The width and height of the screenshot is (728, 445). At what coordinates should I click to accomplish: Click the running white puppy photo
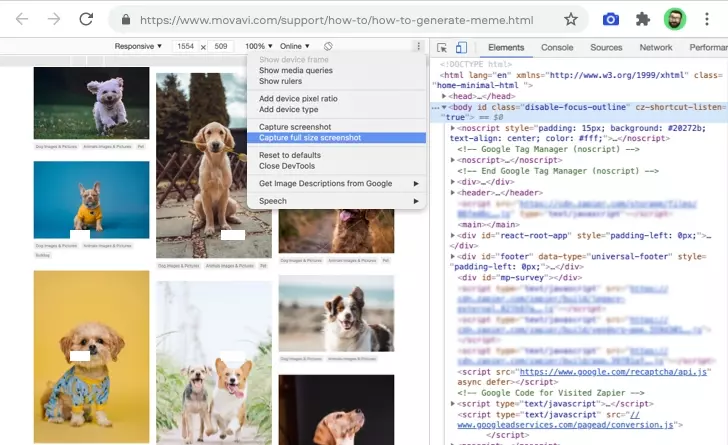pos(91,103)
